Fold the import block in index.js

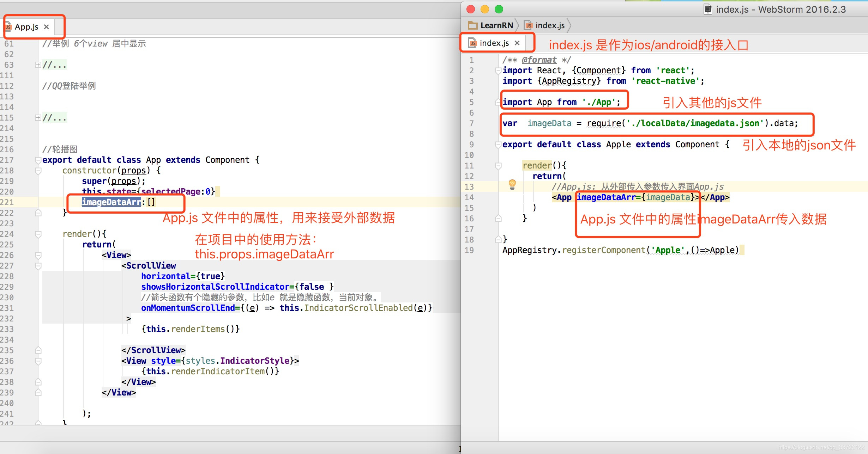click(498, 70)
